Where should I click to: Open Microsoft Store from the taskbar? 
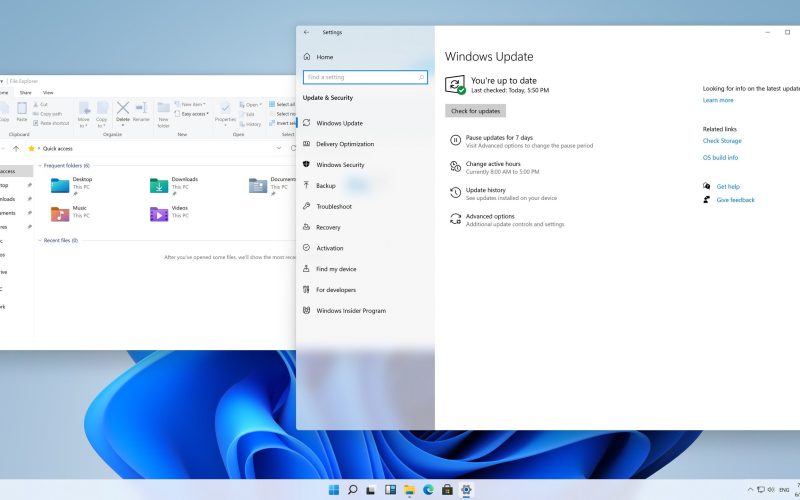447,490
